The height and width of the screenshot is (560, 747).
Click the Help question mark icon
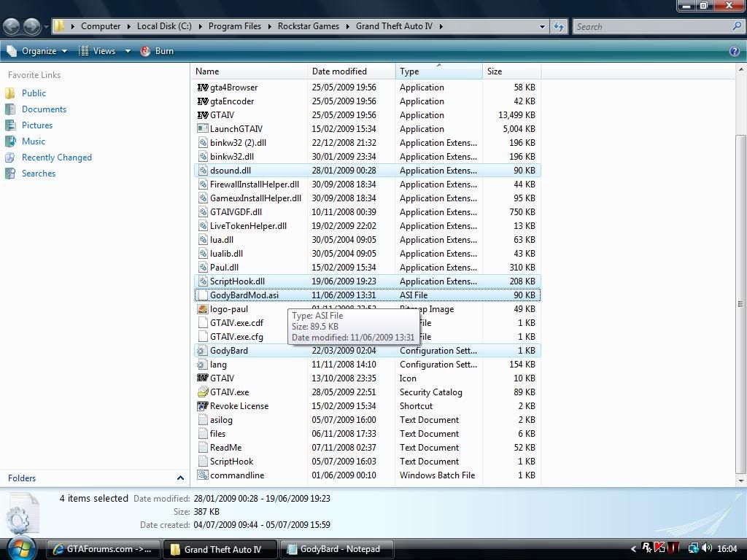[x=735, y=51]
